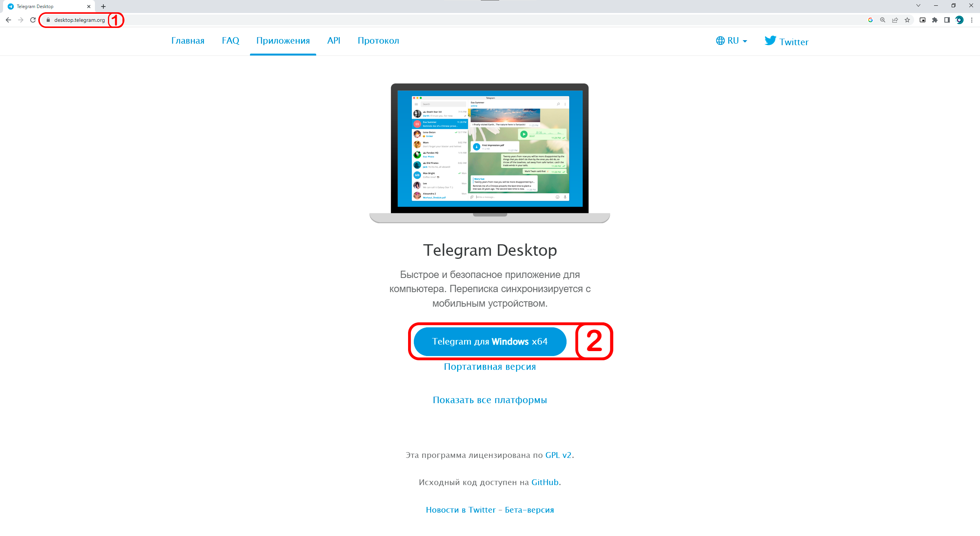980x536 pixels.
Task: Toggle the browser side panel icon
Action: coord(947,20)
